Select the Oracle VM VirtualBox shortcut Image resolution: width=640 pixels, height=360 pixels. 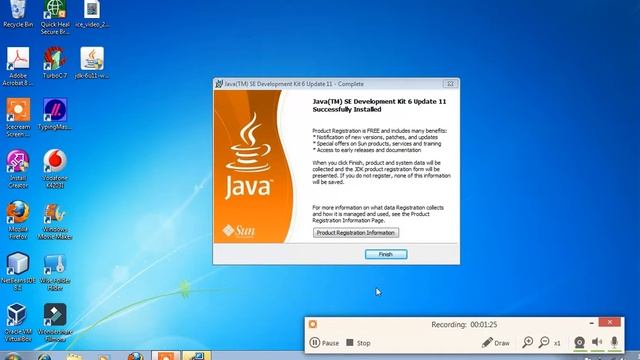click(x=18, y=322)
